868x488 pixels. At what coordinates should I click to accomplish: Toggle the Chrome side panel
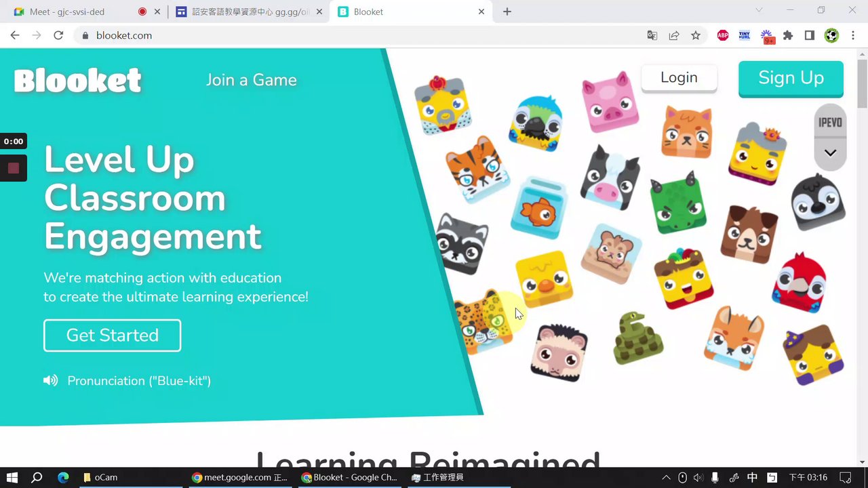click(x=810, y=35)
